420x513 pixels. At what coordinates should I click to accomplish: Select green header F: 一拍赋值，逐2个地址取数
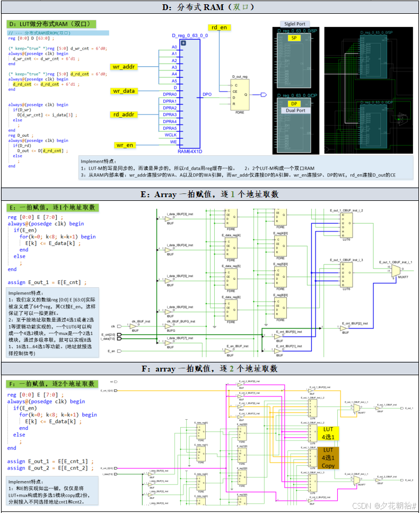tap(52, 384)
